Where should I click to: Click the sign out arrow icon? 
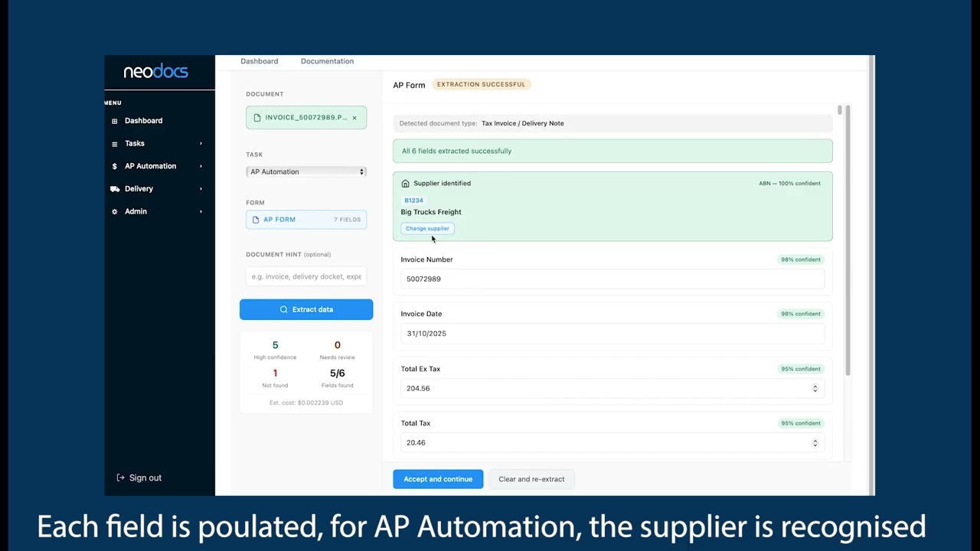point(120,478)
